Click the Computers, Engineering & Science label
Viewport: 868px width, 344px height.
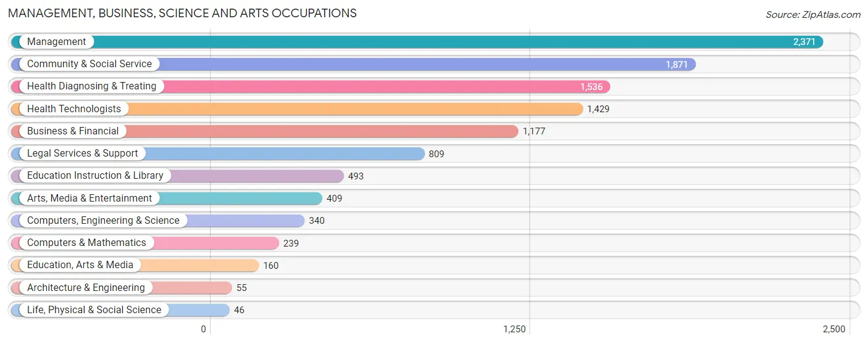103,221
